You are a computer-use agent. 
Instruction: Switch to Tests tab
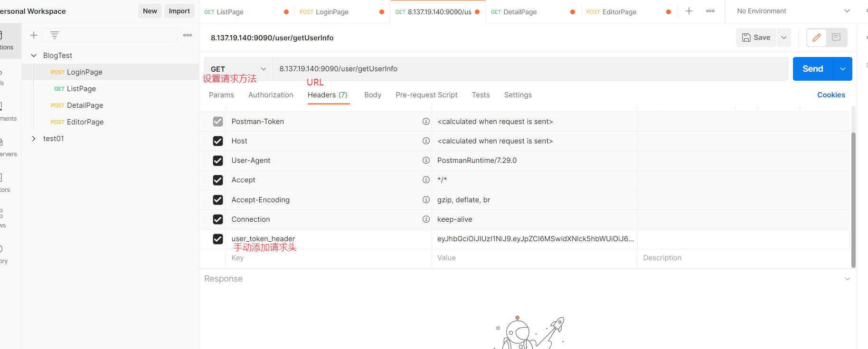click(481, 95)
